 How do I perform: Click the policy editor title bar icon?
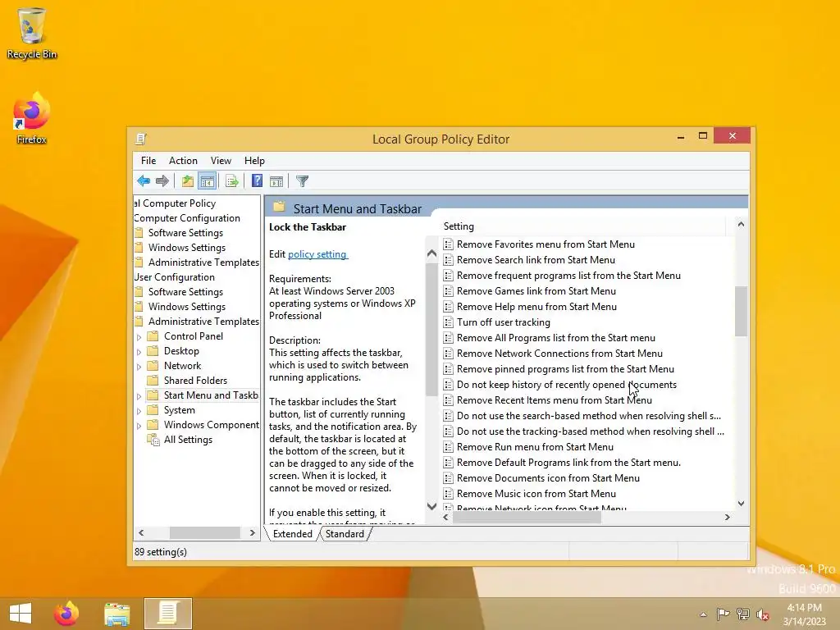click(x=141, y=139)
